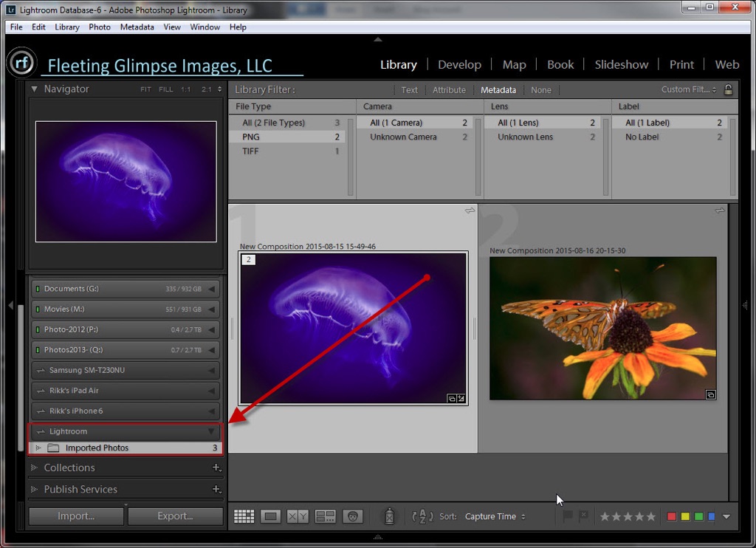
Task: Click the Import button
Action: coord(76,516)
